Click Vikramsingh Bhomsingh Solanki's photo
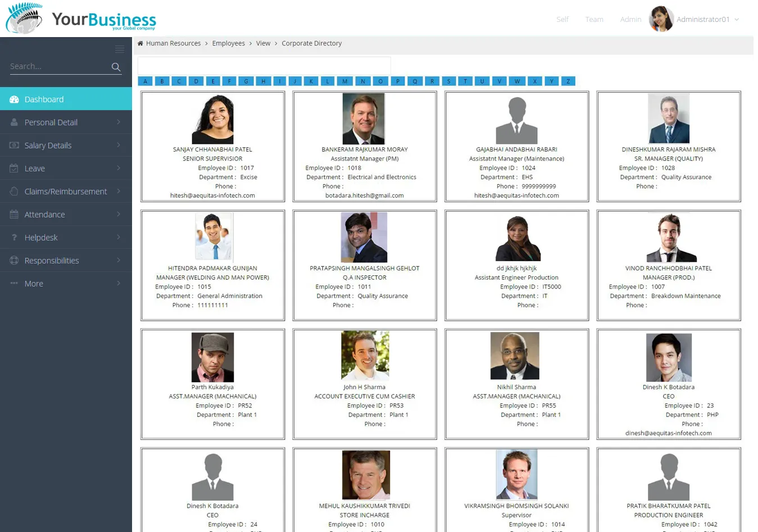 [x=516, y=475]
